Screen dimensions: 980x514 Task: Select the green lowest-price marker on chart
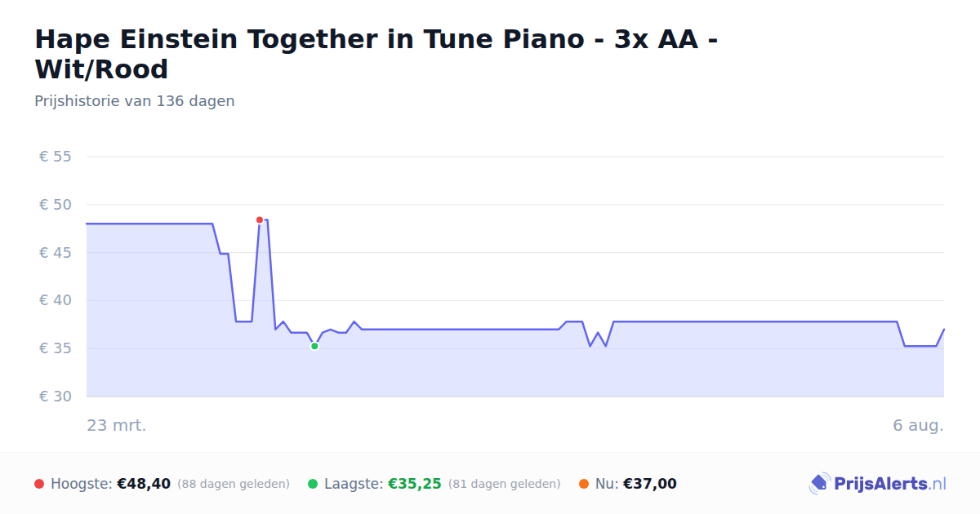[314, 346]
